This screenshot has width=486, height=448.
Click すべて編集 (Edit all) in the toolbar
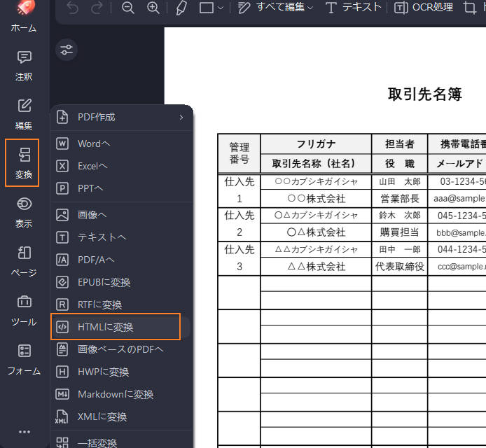pyautogui.click(x=275, y=8)
